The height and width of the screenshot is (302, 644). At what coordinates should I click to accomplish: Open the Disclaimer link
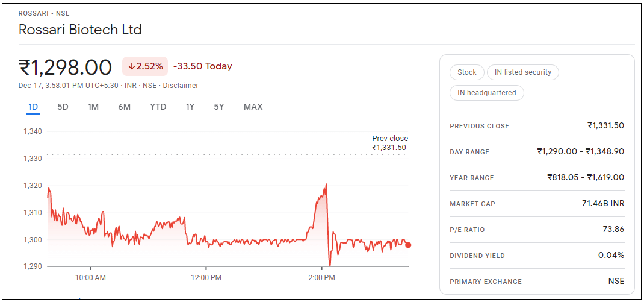tap(181, 86)
